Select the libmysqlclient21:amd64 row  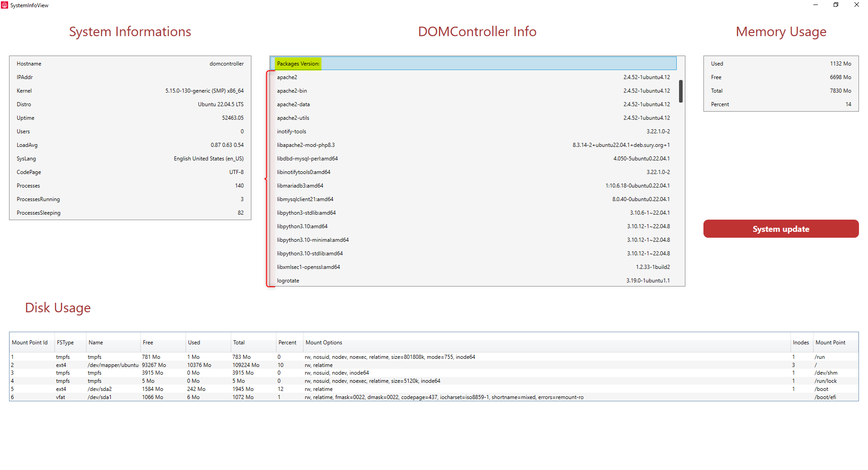(473, 199)
